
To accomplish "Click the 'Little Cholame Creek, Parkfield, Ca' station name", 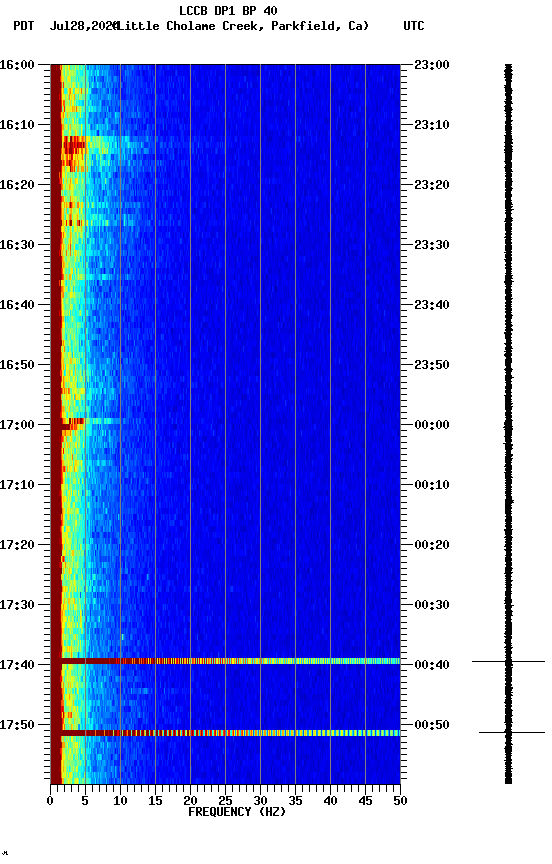I will [x=242, y=26].
